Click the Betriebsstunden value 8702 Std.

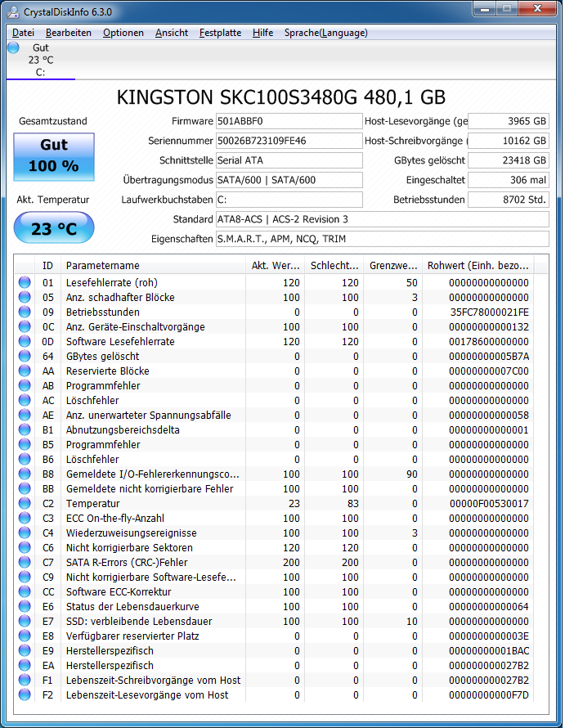[509, 200]
